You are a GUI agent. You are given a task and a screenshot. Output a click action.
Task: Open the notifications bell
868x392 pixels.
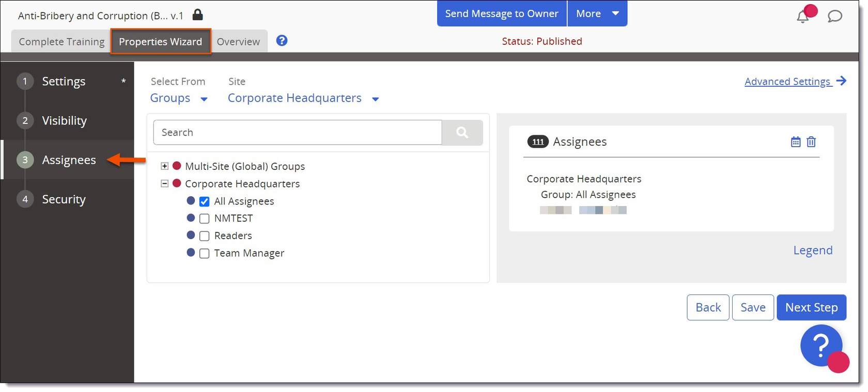[x=802, y=17]
